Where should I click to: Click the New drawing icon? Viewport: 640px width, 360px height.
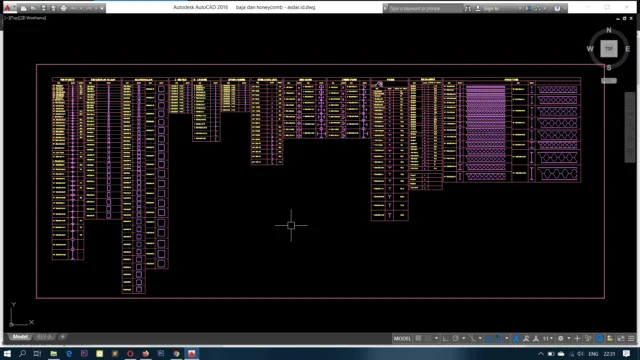(x=24, y=8)
